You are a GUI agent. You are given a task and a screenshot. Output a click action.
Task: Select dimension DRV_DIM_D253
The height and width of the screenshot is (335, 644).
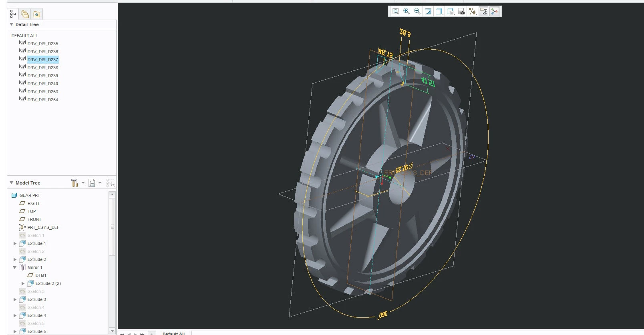coord(43,92)
